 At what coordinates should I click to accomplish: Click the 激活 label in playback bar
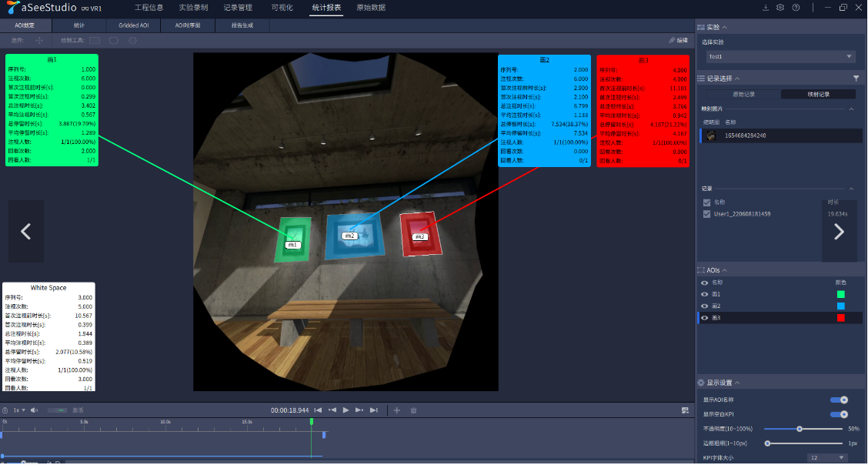(x=78, y=410)
